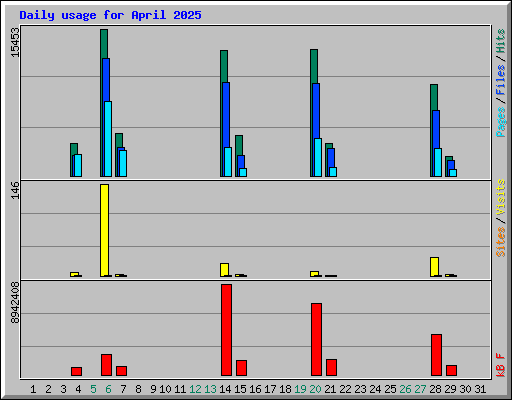Click the 15453 hits axis value
Viewport: 512px width, 400px height.
click(15, 42)
